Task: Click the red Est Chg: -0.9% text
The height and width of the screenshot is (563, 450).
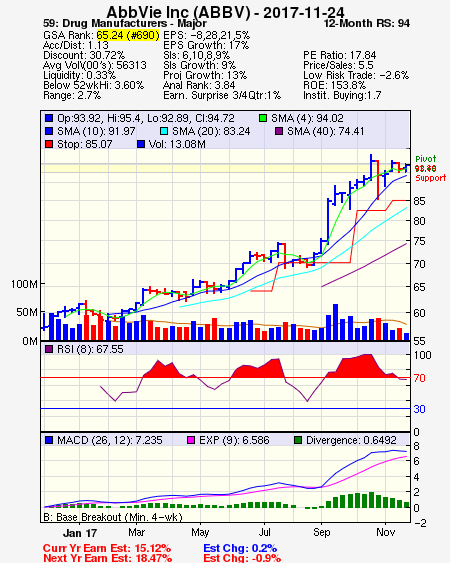Action: [242, 558]
